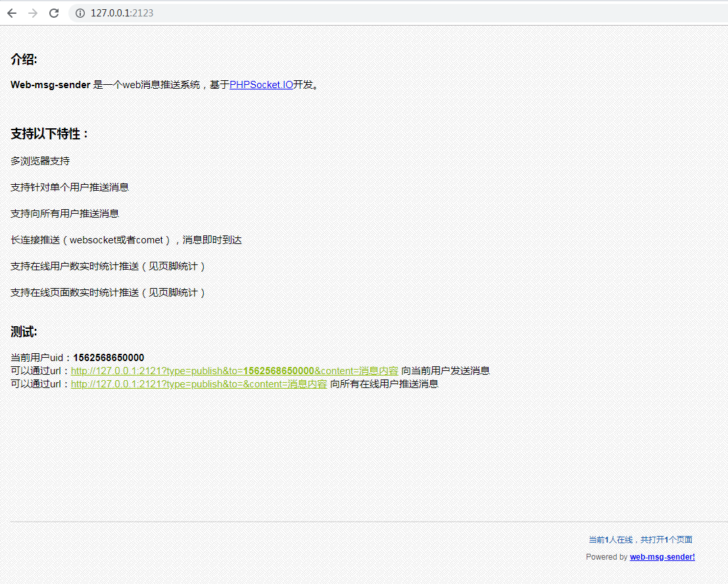Click the 向当前用户发送消息 text
Image resolution: width=728 pixels, height=584 pixels.
click(x=445, y=370)
